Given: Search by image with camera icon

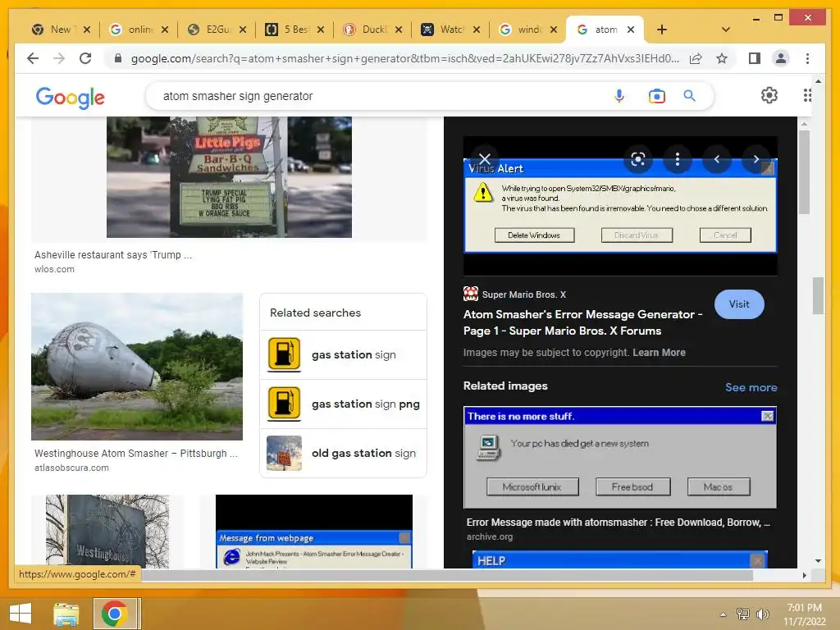Looking at the screenshot, I should pyautogui.click(x=656, y=96).
